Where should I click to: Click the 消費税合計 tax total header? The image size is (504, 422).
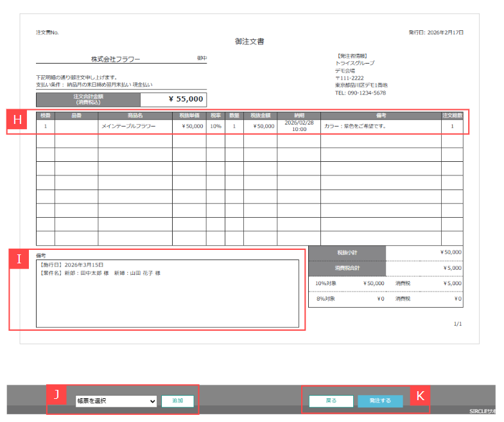click(347, 267)
